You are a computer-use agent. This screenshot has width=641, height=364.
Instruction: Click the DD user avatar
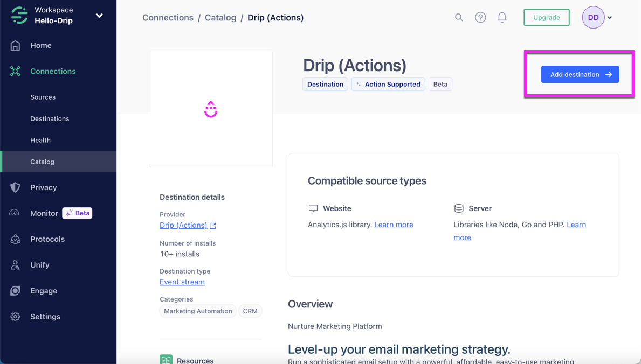(x=593, y=18)
